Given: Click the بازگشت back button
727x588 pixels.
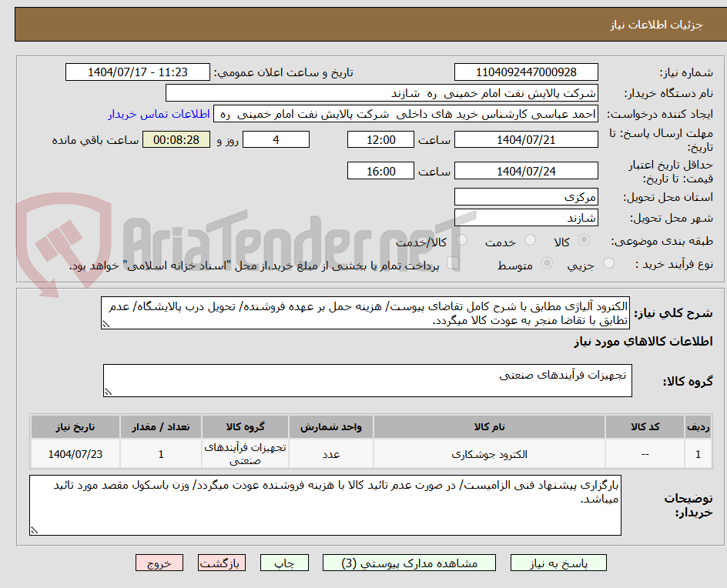Looking at the screenshot, I should [x=222, y=563].
